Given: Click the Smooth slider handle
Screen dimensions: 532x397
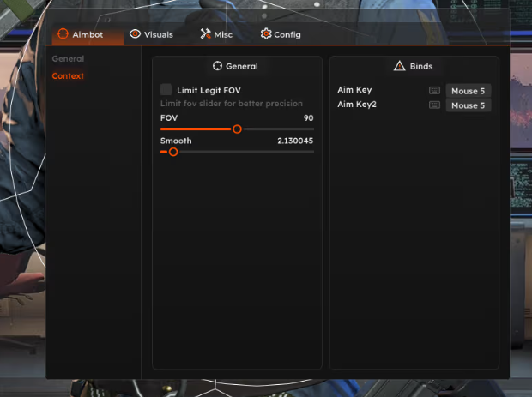Looking at the screenshot, I should (x=173, y=152).
